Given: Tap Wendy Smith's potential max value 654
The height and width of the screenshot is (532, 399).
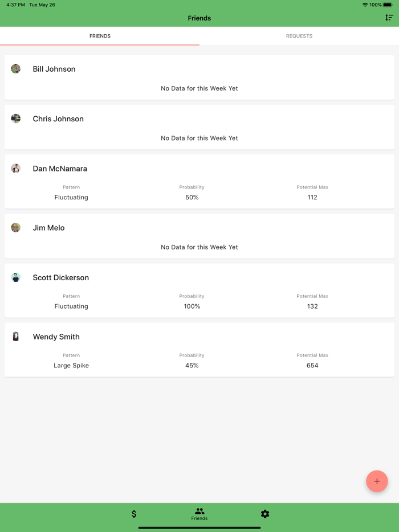Looking at the screenshot, I should 312,366.
